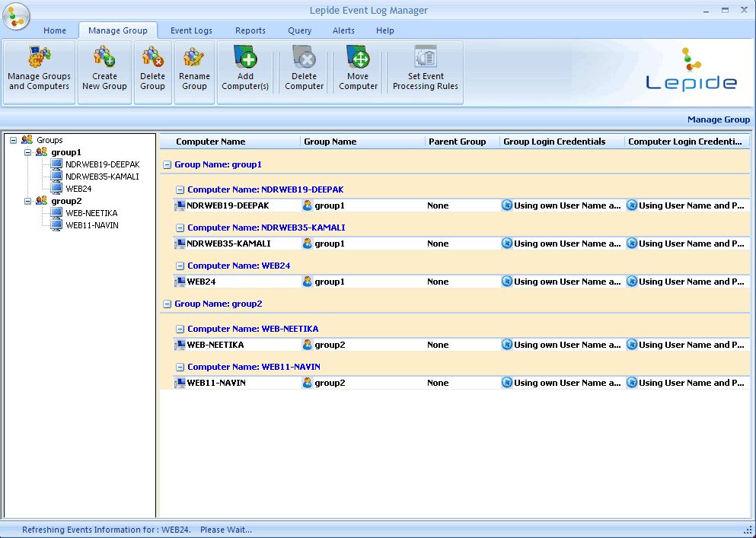Select NDRWEB35-KAMALI in the tree

coord(102,177)
